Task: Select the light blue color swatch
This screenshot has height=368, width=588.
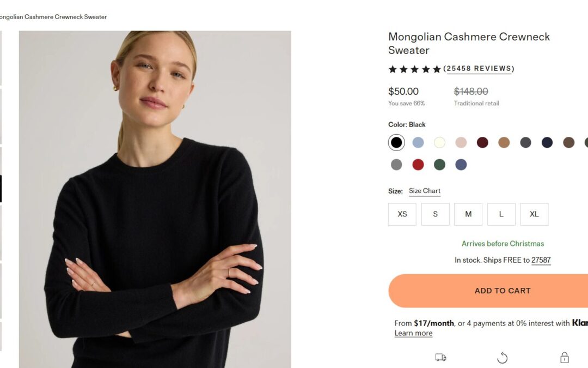Action: tap(418, 143)
